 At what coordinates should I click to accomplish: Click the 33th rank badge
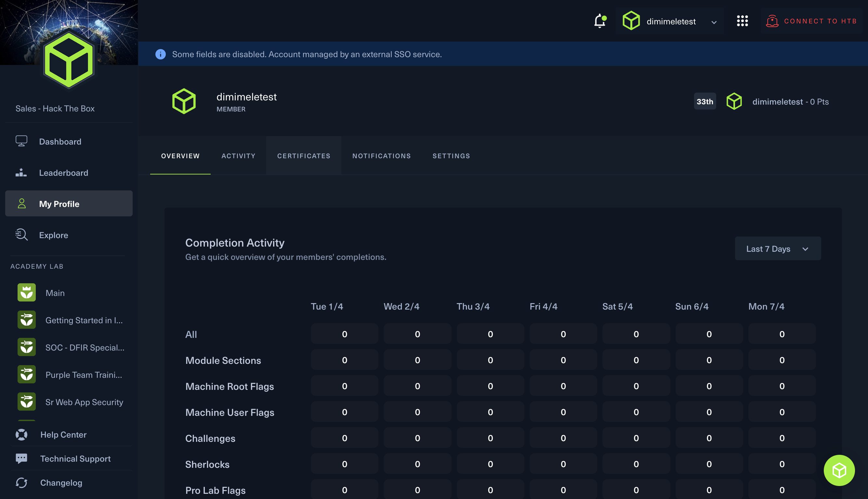coord(705,101)
